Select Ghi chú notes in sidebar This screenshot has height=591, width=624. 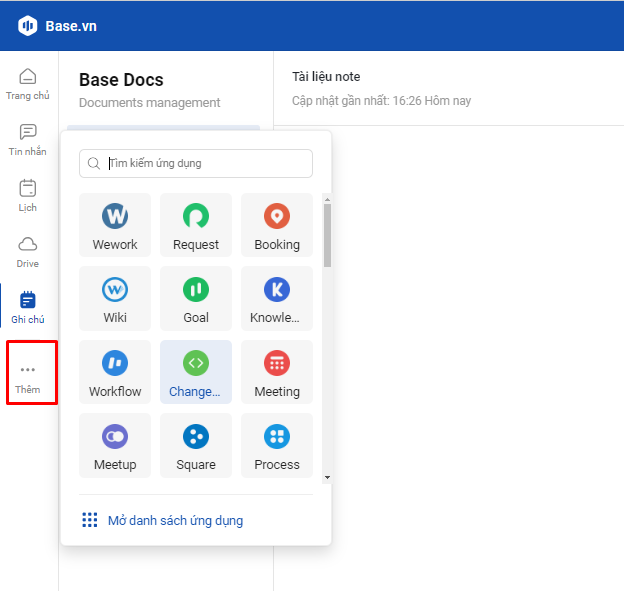tap(27, 308)
